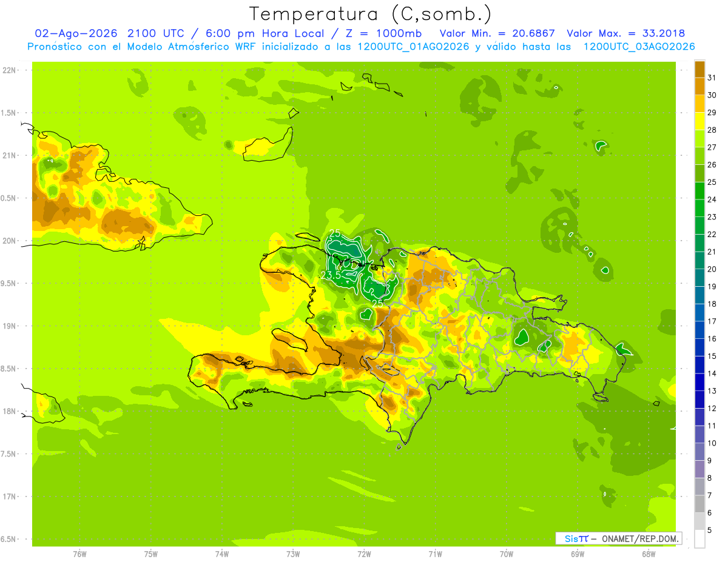The width and height of the screenshot is (728, 562).
Task: Click the 73W longitude axis label
Action: pyautogui.click(x=293, y=554)
